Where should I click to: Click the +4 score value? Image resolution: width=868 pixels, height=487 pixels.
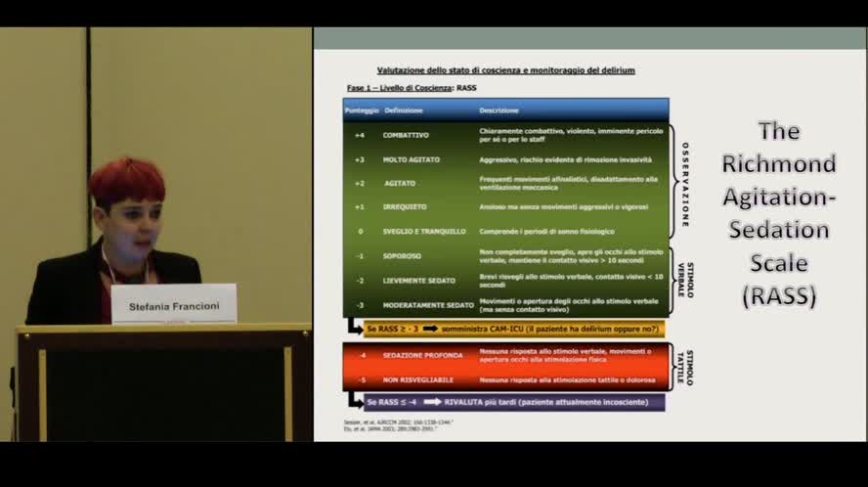[x=360, y=135]
